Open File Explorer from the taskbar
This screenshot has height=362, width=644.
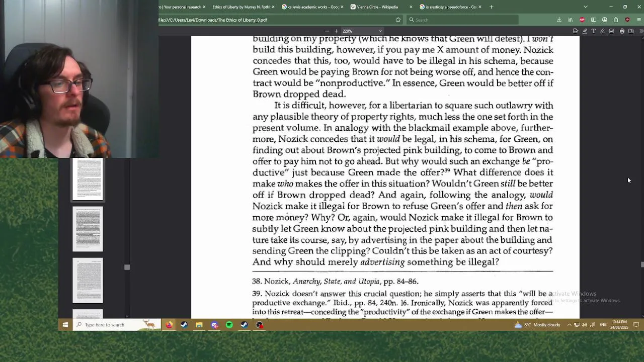pos(199,325)
